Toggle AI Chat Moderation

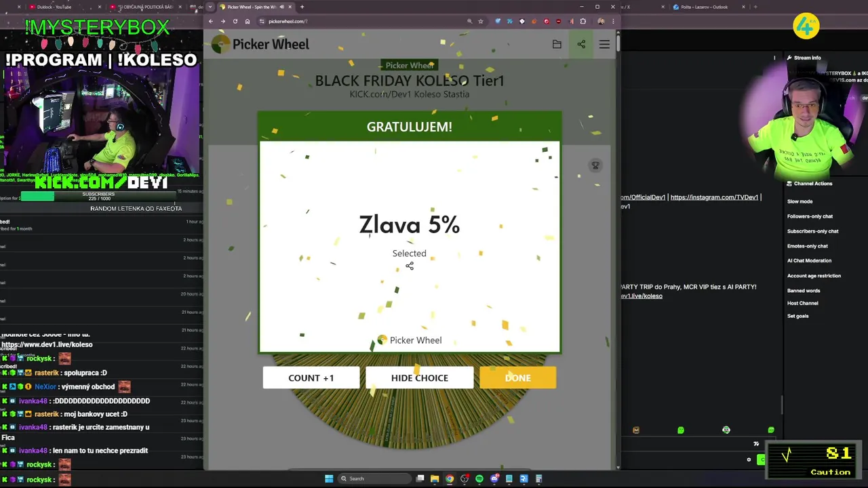click(809, 260)
